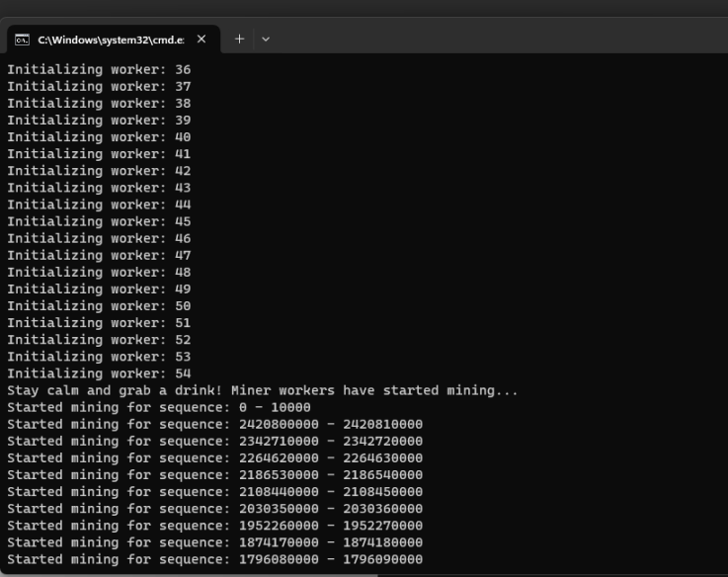The height and width of the screenshot is (577, 728).
Task: Click the sequence starting with 1952260000
Action: click(x=214, y=526)
